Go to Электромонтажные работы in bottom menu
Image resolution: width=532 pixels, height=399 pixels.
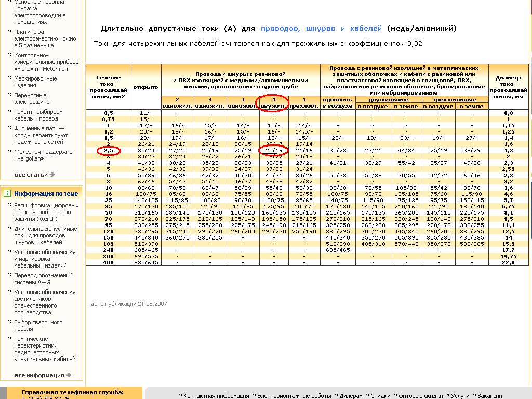pos(294,396)
